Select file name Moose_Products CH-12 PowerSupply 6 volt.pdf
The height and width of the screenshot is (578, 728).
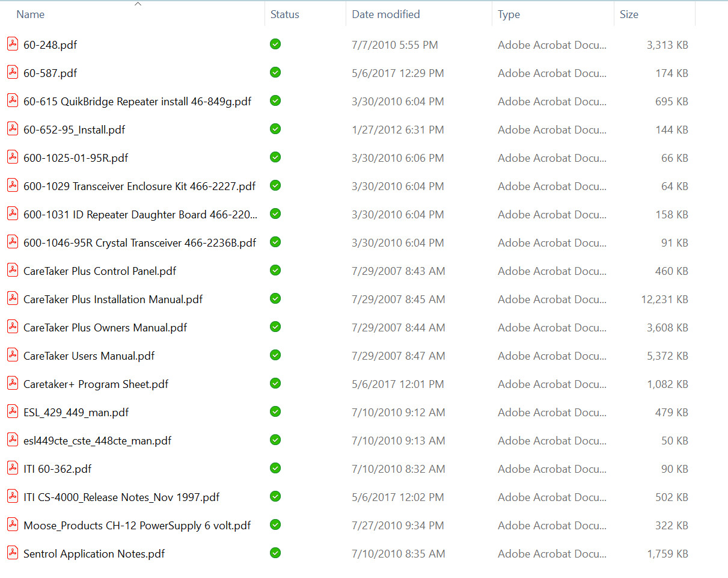click(x=137, y=526)
